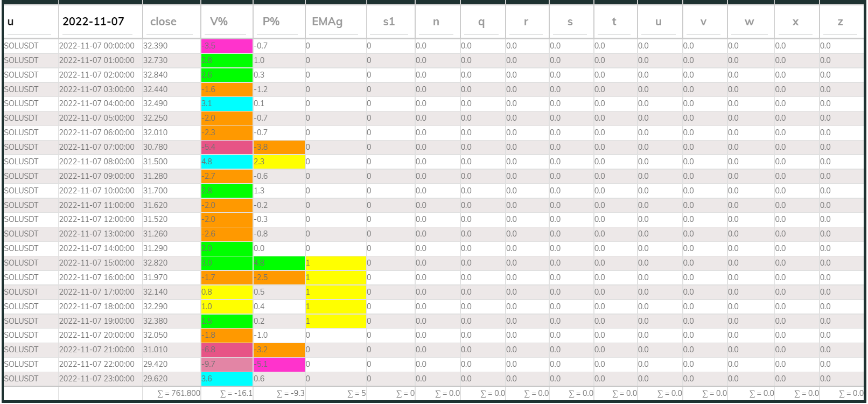This screenshot has width=868, height=404.
Task: Click the 2022-11-07 date column header
Action: coord(93,22)
